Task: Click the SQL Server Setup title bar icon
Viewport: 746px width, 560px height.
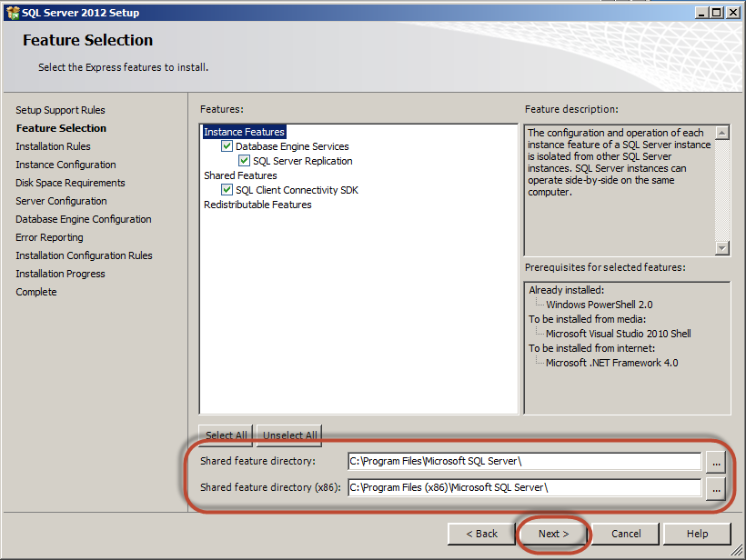Action: (11, 13)
